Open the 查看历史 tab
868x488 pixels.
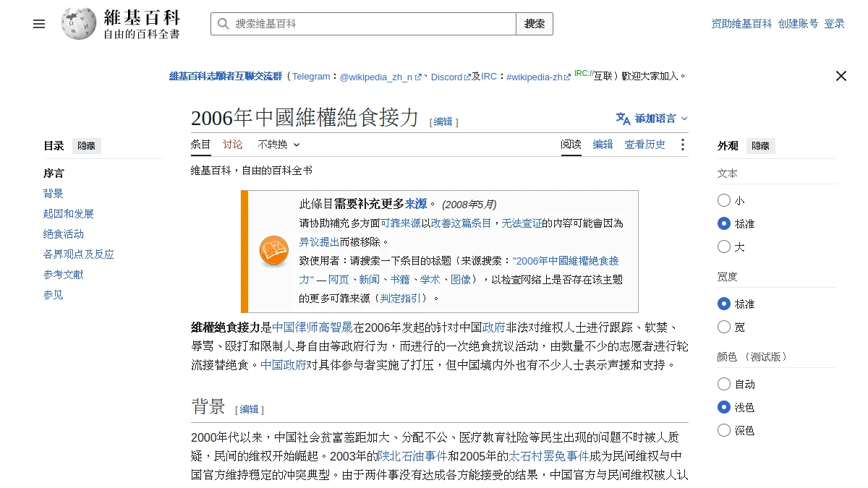click(645, 145)
